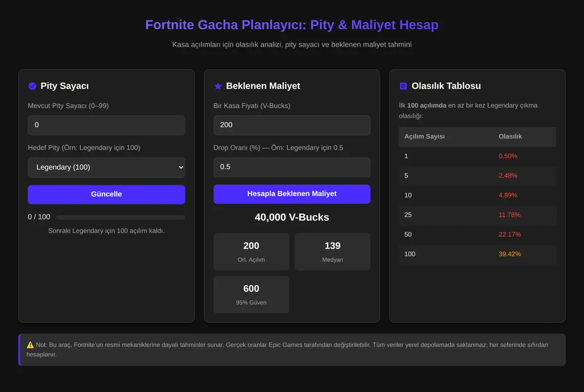Click the Olasılık column header
584x392 pixels.
tap(524, 137)
